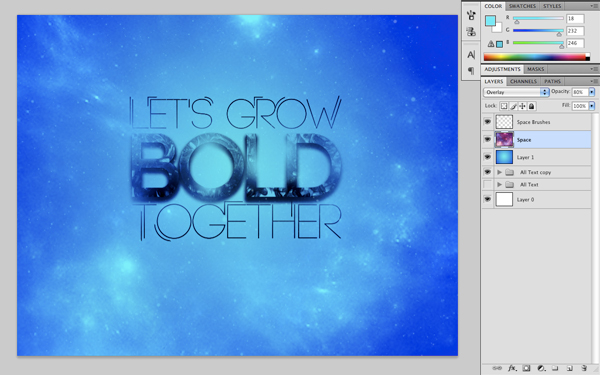Click the lock image pixels brush icon
Image resolution: width=600 pixels, height=375 pixels.
514,106
